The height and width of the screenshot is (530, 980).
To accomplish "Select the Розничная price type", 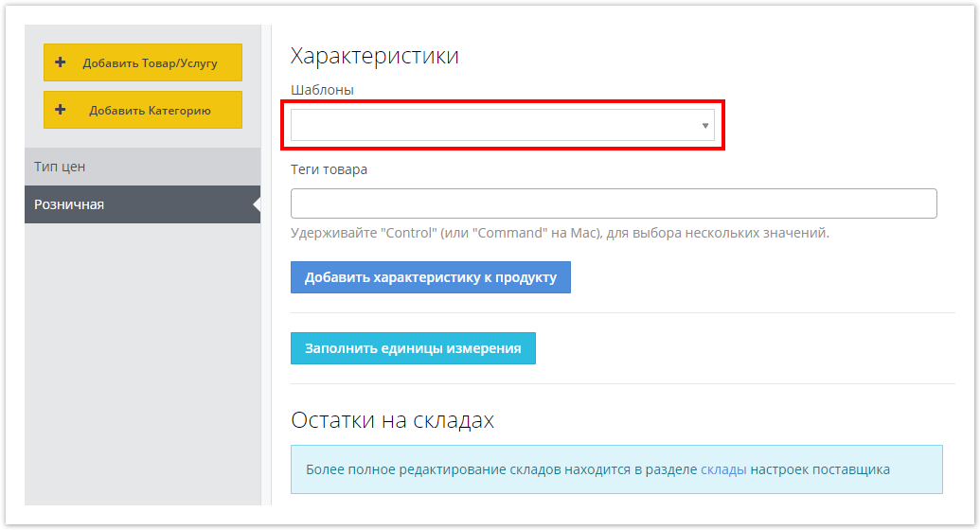I will click(x=142, y=204).
